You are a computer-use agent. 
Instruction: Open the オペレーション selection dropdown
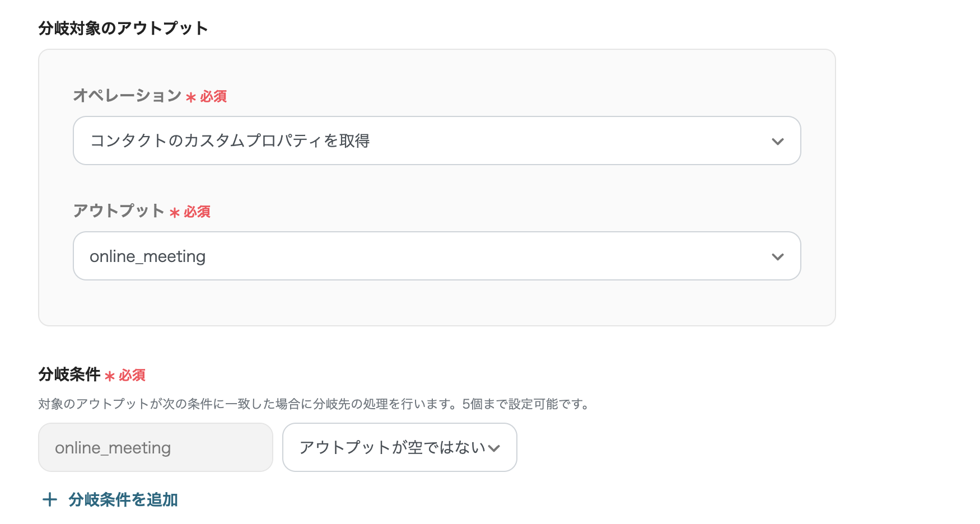coord(437,141)
